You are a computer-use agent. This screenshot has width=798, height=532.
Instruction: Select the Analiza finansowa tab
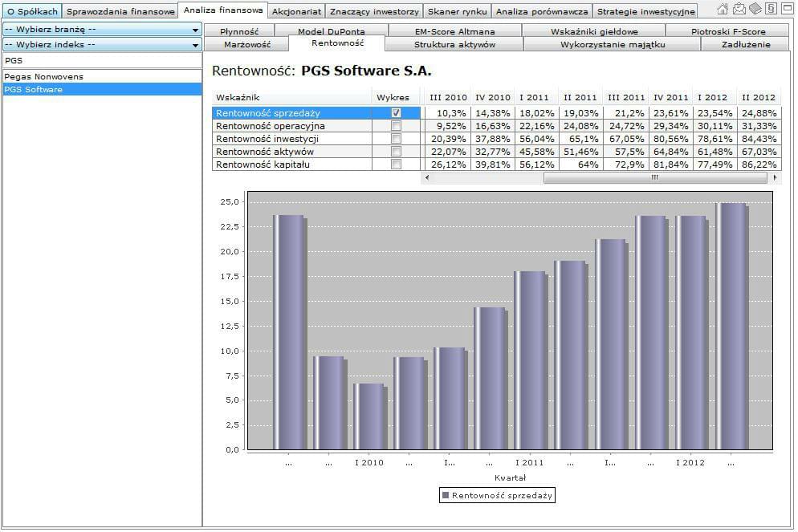pos(223,10)
